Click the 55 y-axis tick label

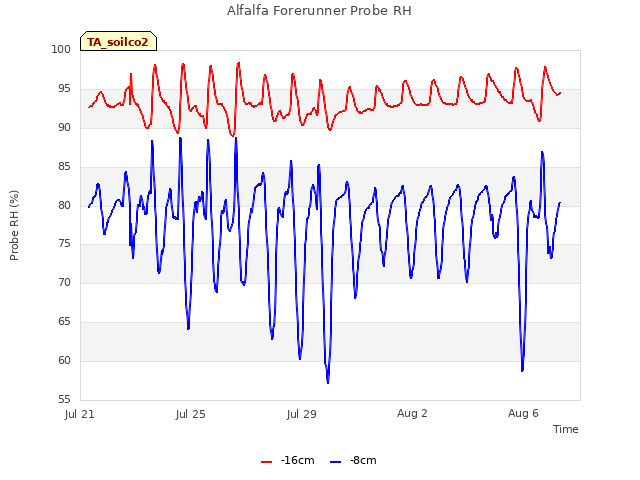tap(64, 399)
